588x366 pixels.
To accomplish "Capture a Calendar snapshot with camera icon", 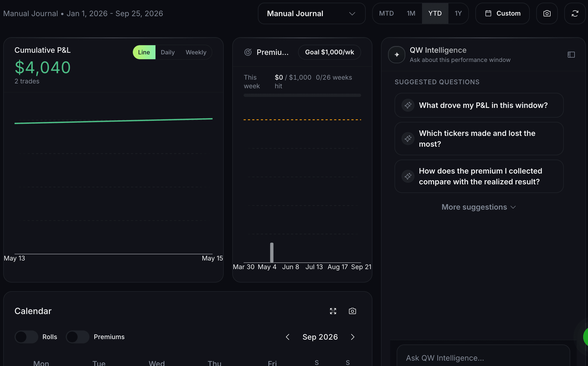I will coord(352,311).
